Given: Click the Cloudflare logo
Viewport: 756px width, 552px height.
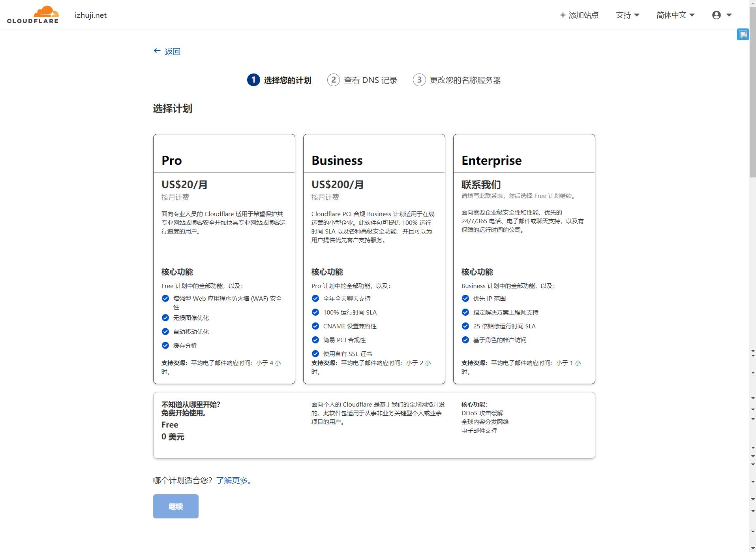Looking at the screenshot, I should pyautogui.click(x=33, y=15).
